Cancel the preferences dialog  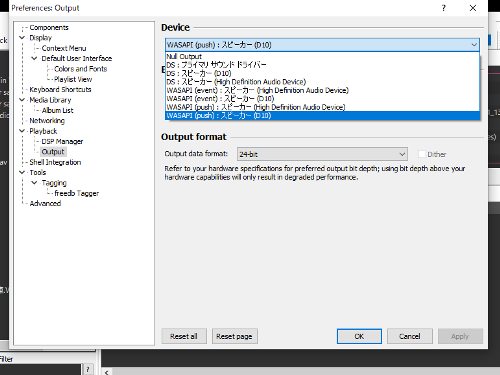[410, 336]
